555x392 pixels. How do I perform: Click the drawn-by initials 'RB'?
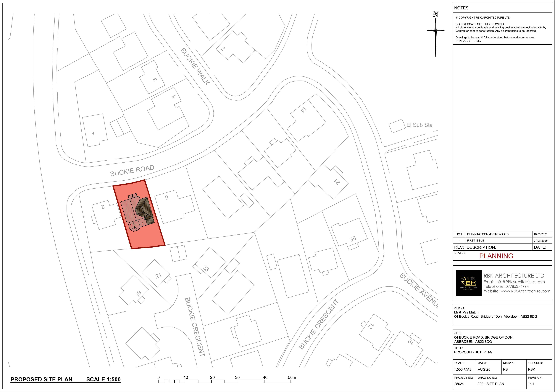[505, 369]
